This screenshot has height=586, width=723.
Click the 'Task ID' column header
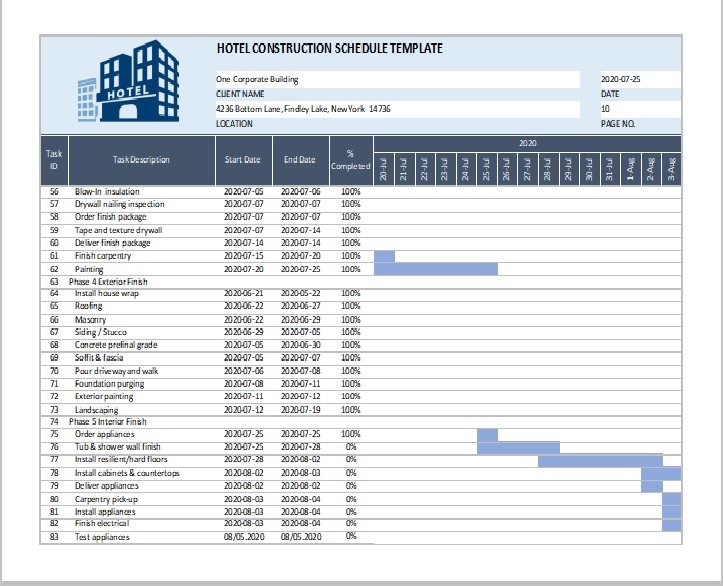click(54, 160)
